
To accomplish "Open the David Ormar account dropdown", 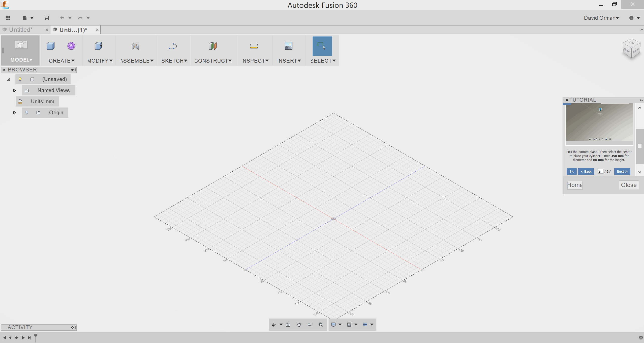I will click(601, 18).
